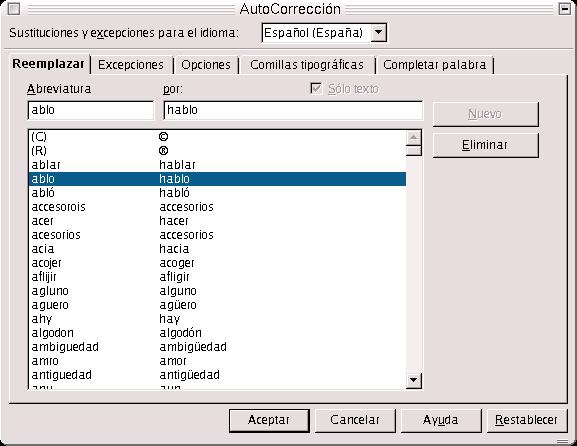The width and height of the screenshot is (577, 446).
Task: Click the Abreviatura input field
Action: (91, 110)
